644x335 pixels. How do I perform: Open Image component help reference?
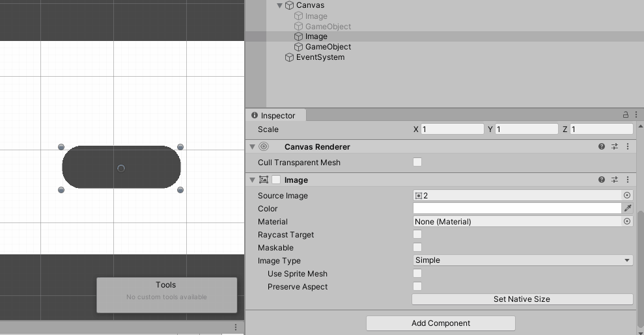pos(602,180)
